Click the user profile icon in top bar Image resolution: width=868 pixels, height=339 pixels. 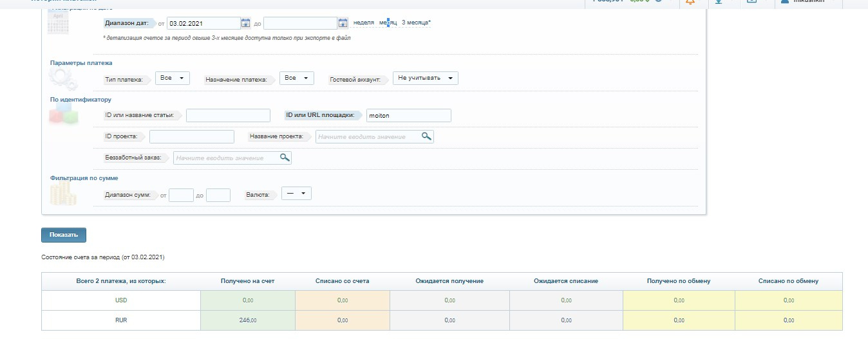tap(784, 2)
